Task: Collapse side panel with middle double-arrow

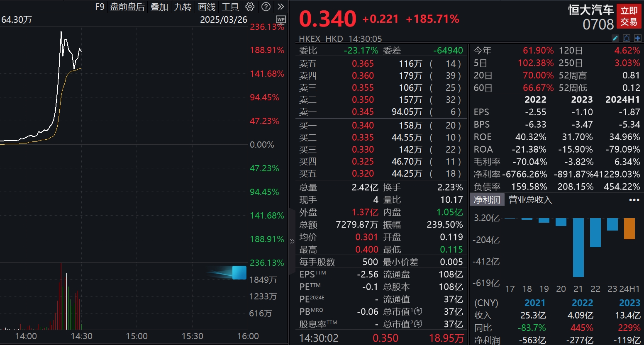Action: click(x=292, y=241)
